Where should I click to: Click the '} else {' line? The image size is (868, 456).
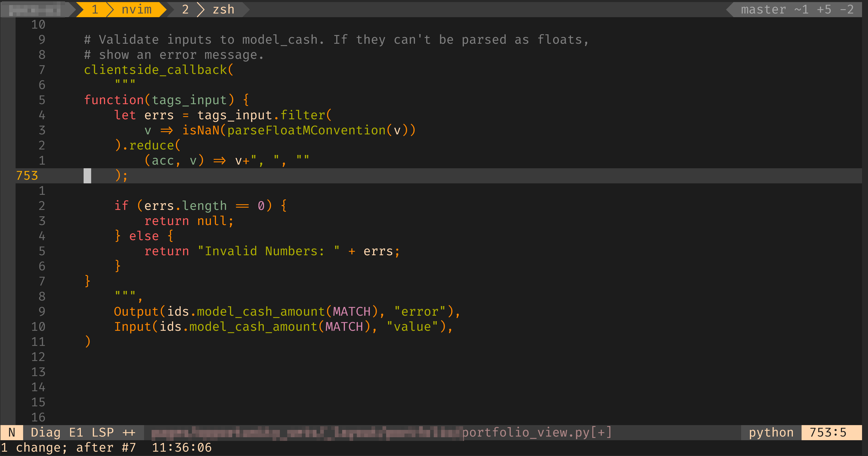pyautogui.click(x=144, y=236)
